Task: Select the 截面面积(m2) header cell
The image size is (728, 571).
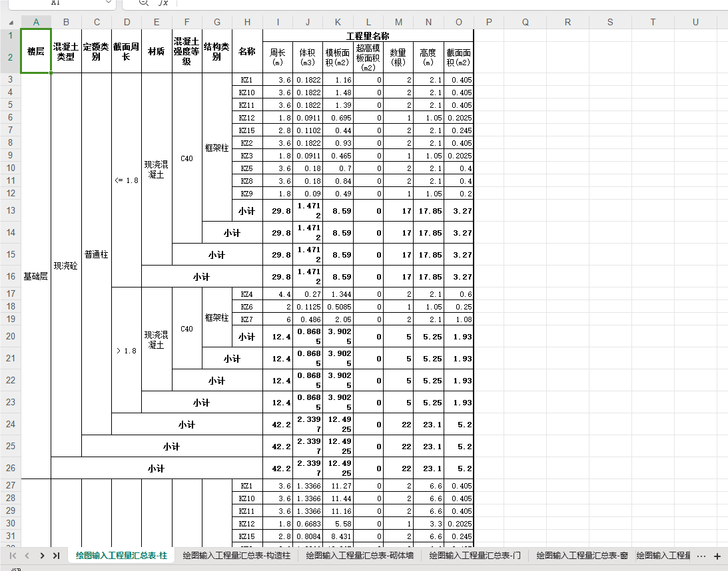Action: pos(459,57)
